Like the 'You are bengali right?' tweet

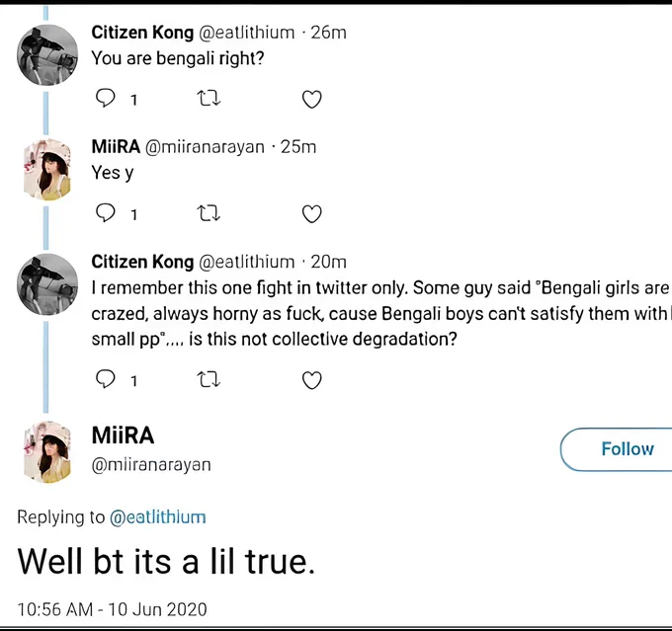tap(312, 99)
